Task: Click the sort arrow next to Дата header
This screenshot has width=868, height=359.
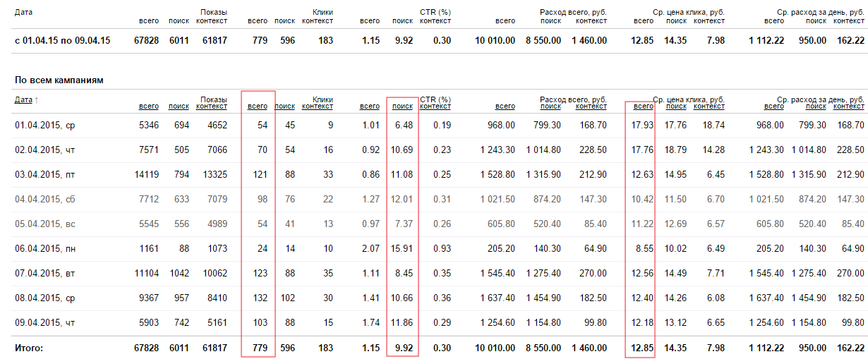Action: click(x=37, y=99)
